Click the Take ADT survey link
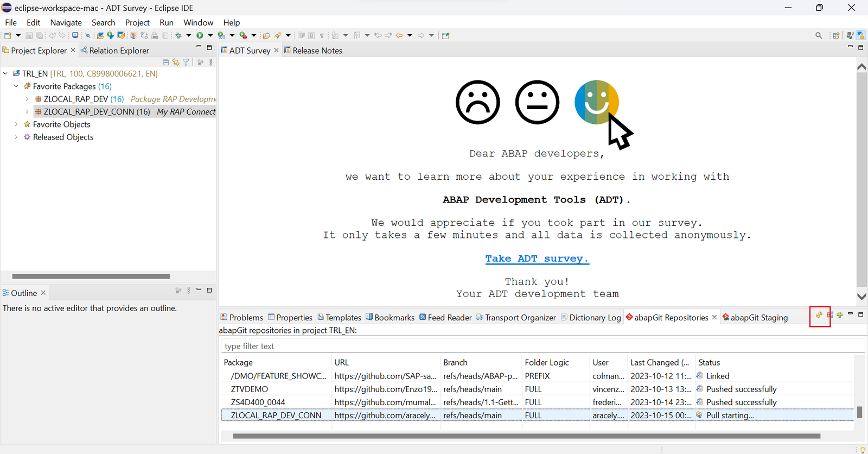 [537, 258]
